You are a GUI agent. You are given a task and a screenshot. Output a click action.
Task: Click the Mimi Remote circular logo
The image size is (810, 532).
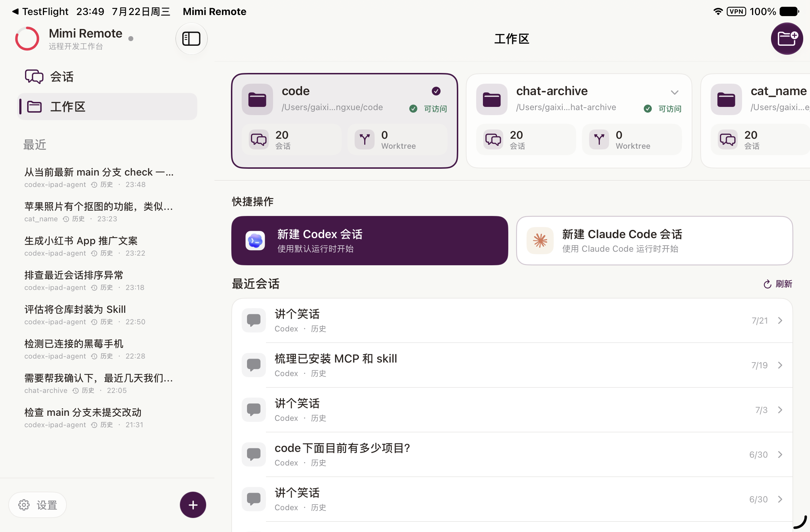click(x=27, y=39)
